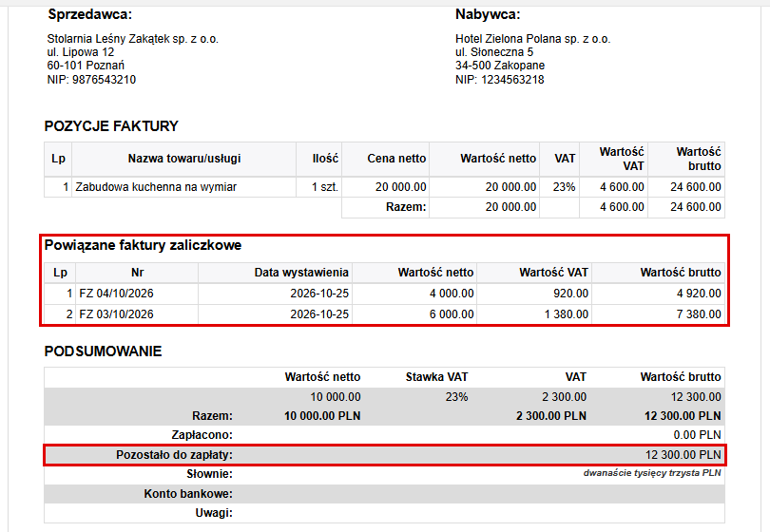This screenshot has height=532, width=770.
Task: Click the summary VAT 2 300.00 PLN
Action: point(551,416)
